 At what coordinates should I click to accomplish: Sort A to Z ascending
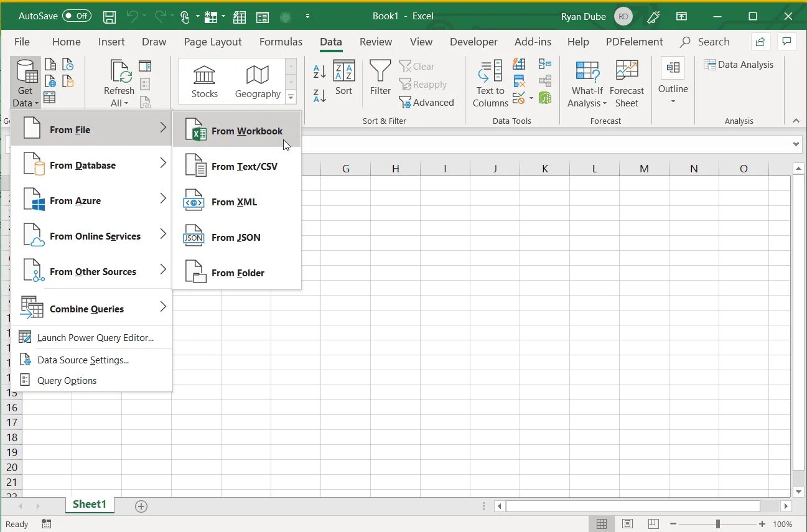319,71
